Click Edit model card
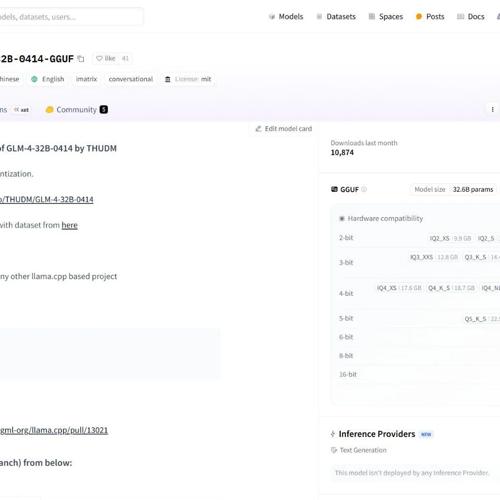 [x=284, y=129]
